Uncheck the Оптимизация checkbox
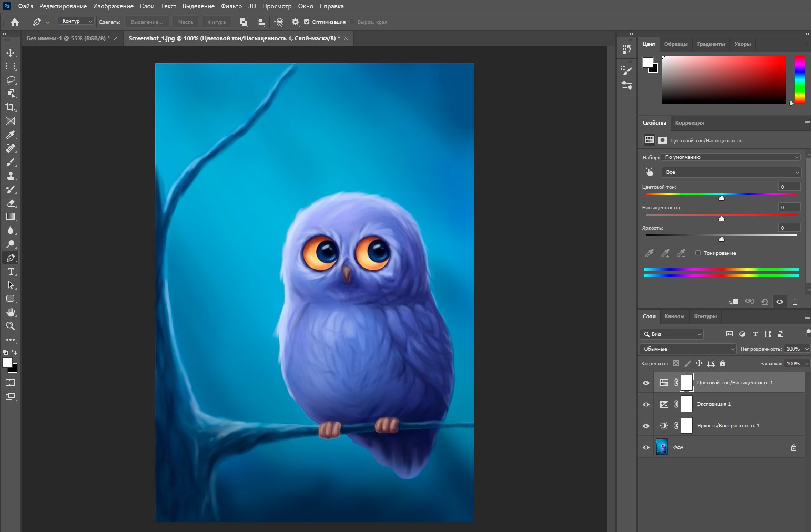811x532 pixels. [x=307, y=22]
